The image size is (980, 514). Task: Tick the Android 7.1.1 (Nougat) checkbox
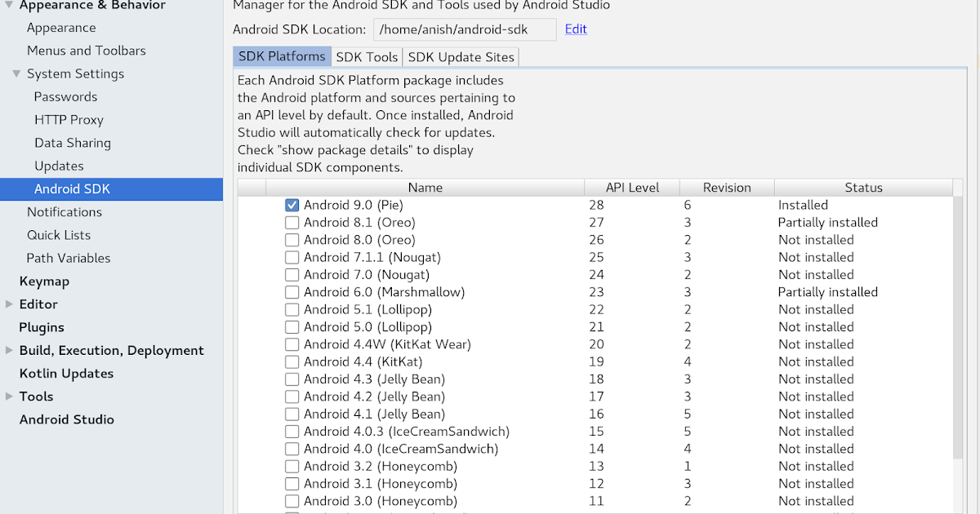(292, 257)
